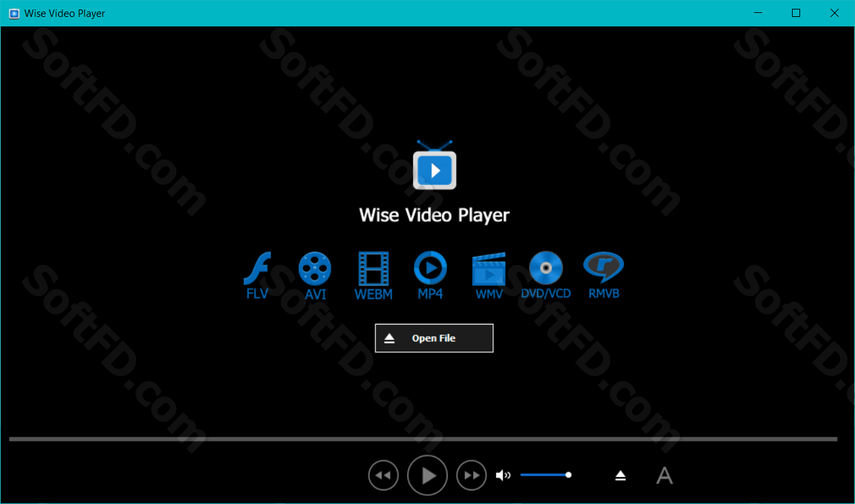Viewport: 855px width, 504px height.
Task: Mute the audio via speaker icon
Action: pyautogui.click(x=503, y=476)
